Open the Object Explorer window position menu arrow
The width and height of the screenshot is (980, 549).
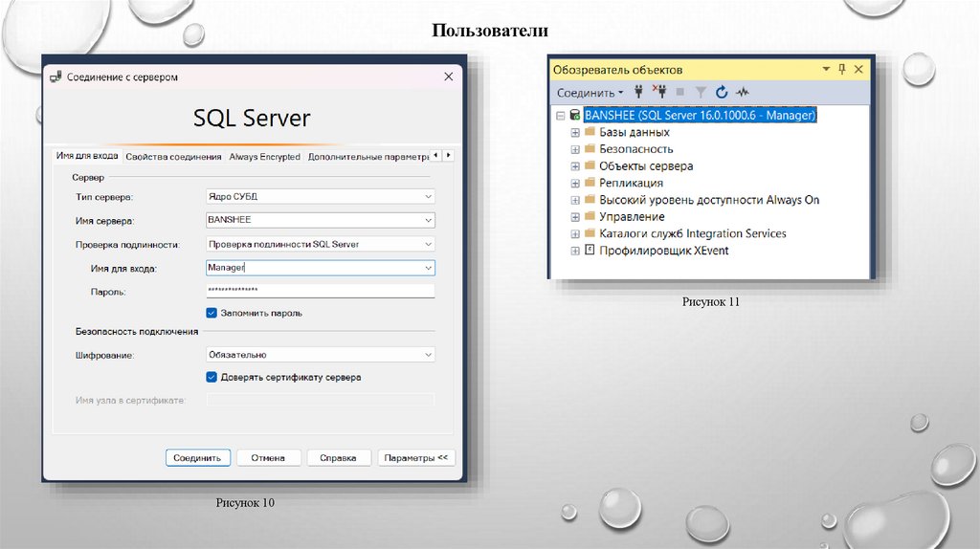[x=826, y=69]
